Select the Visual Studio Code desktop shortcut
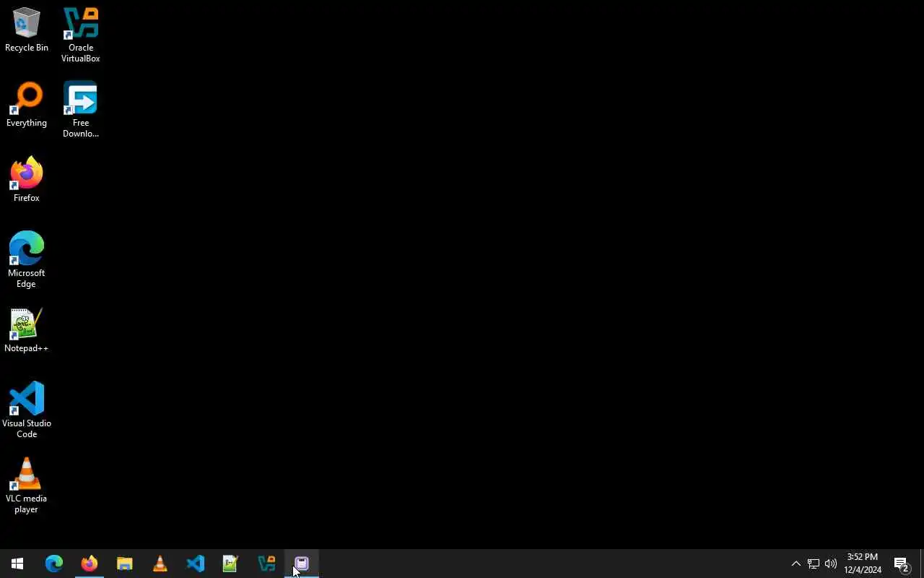Image resolution: width=924 pixels, height=578 pixels. coord(27,411)
